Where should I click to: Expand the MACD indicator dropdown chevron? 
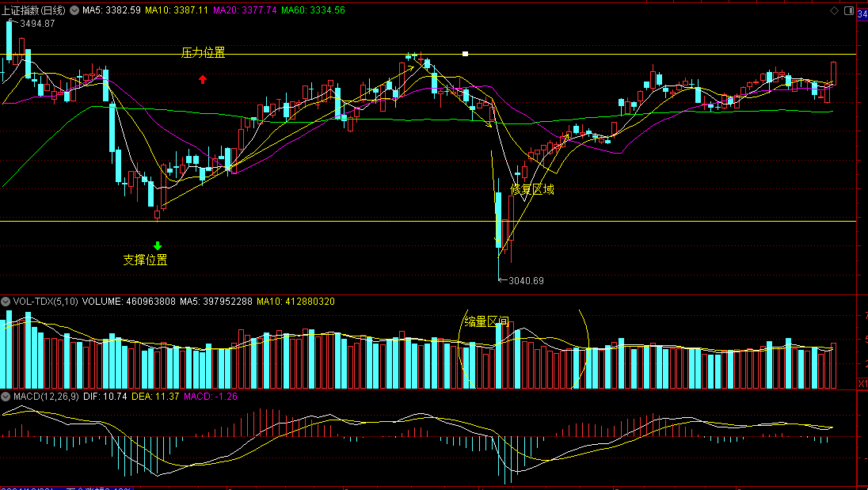point(6,397)
